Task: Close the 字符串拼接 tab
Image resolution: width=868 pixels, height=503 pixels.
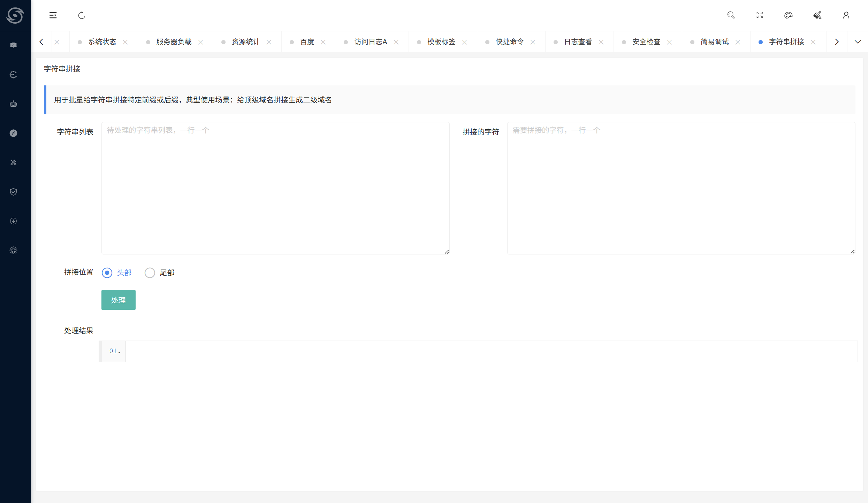Action: tap(813, 42)
